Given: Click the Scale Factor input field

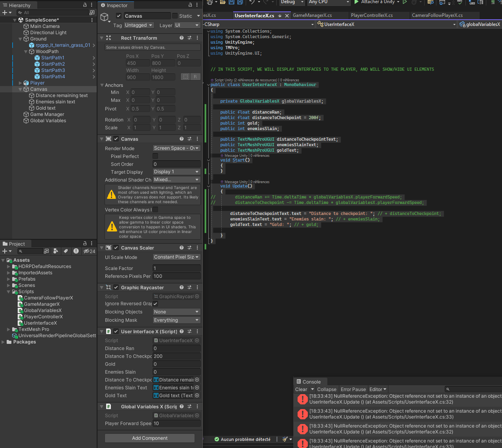Looking at the screenshot, I should pos(177,268).
